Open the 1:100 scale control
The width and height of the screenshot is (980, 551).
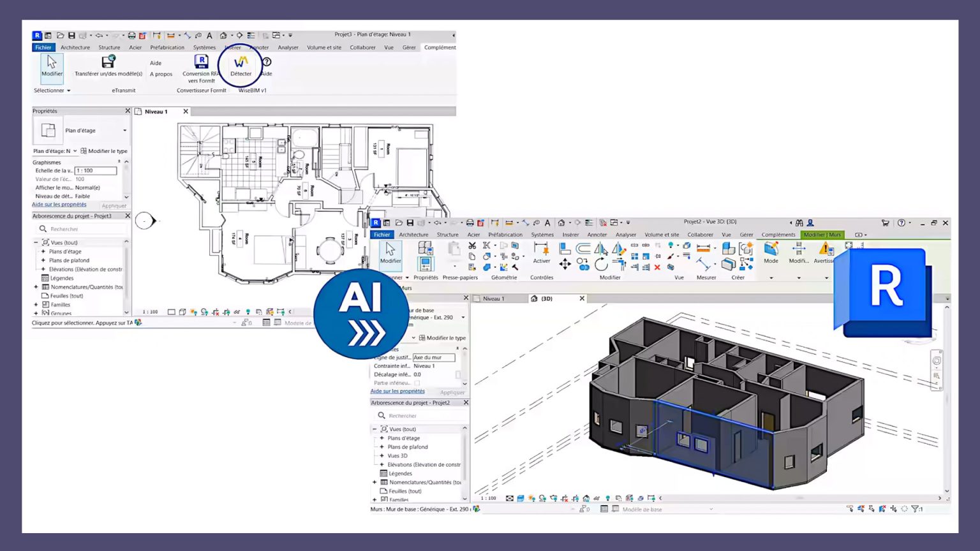click(488, 497)
